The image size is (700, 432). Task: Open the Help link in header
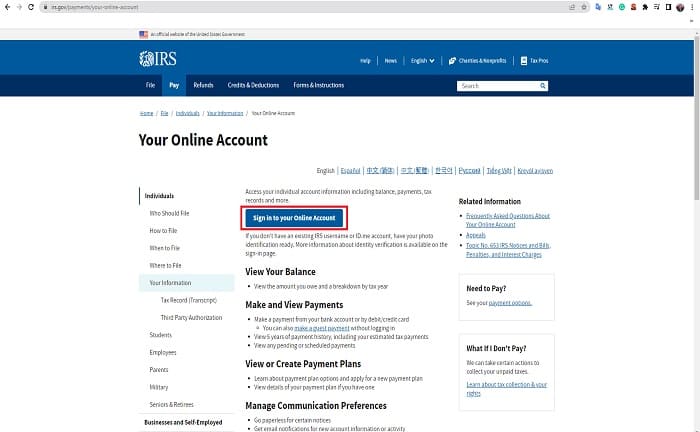click(x=365, y=61)
